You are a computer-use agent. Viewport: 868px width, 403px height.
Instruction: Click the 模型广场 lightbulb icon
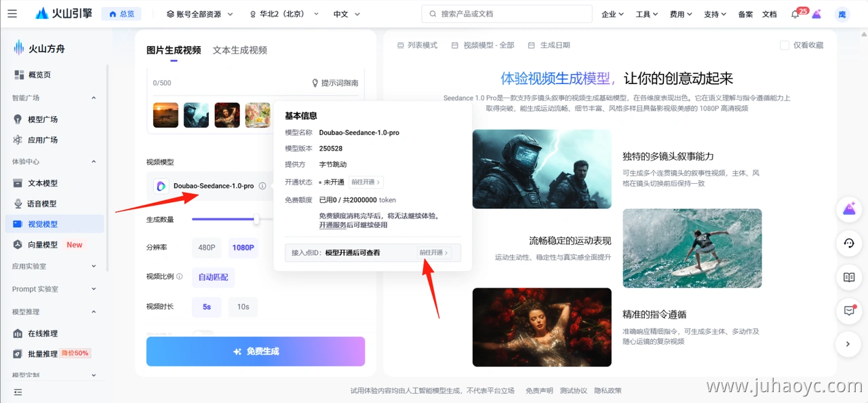pyautogui.click(x=18, y=119)
